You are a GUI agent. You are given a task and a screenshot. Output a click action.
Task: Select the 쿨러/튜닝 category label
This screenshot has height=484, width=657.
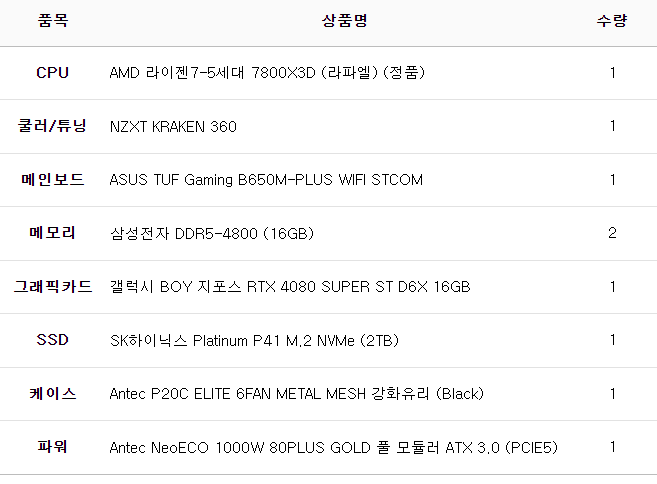click(53, 126)
